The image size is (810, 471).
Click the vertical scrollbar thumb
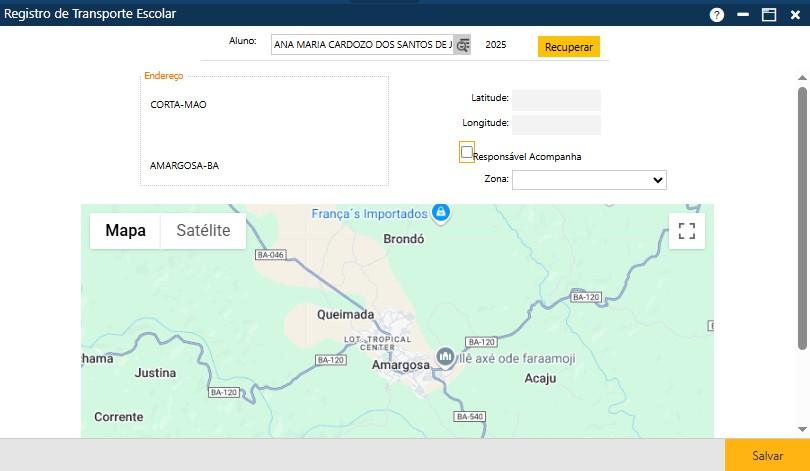(802, 218)
